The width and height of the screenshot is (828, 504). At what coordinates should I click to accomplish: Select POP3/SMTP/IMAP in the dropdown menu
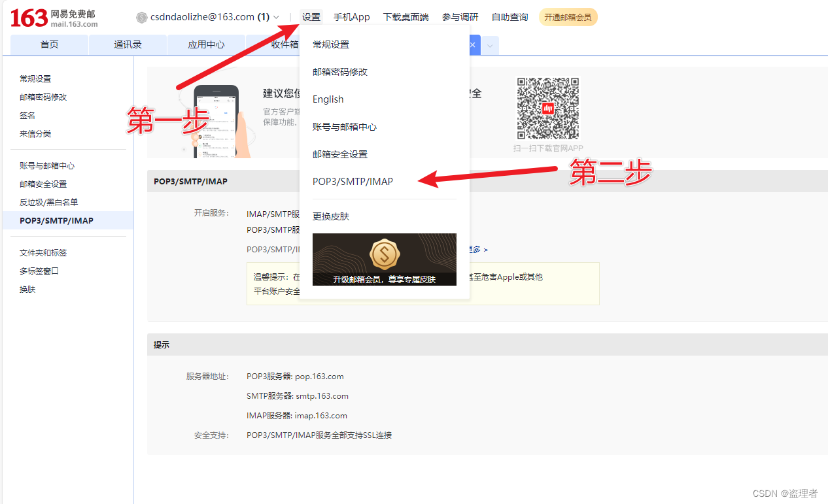coord(353,182)
